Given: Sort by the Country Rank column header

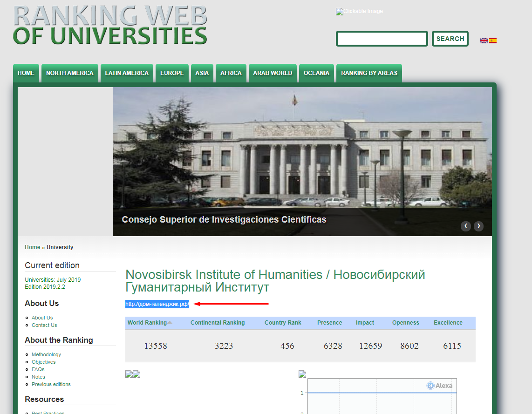Looking at the screenshot, I should 283,322.
